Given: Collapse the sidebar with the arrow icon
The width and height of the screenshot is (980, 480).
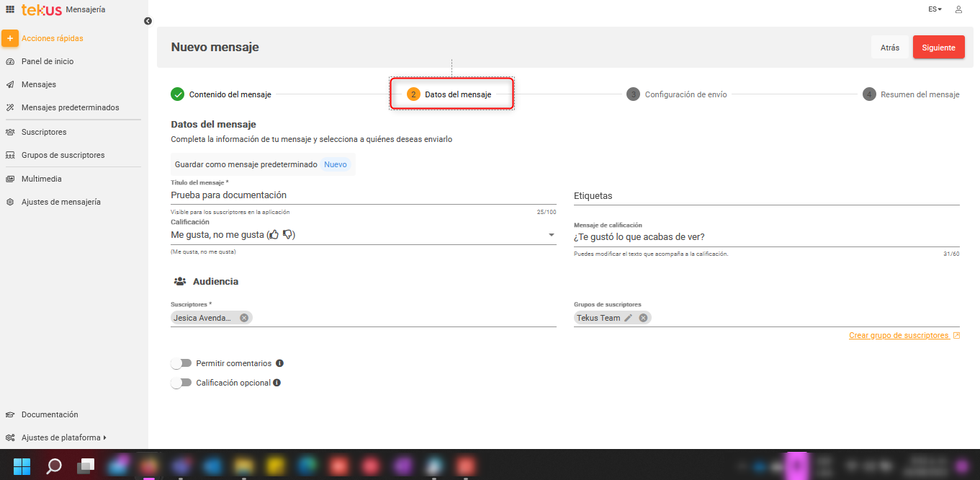Looking at the screenshot, I should pyautogui.click(x=148, y=21).
